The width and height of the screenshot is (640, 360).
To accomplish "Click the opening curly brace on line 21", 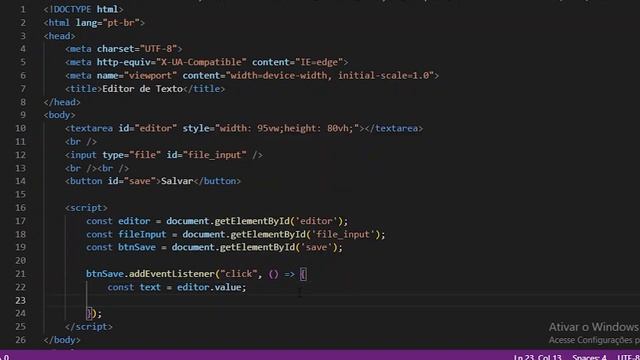I will point(303,274).
